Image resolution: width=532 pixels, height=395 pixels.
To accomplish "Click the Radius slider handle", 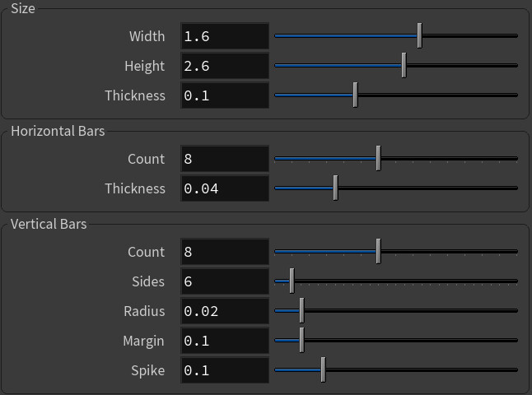I will [301, 310].
